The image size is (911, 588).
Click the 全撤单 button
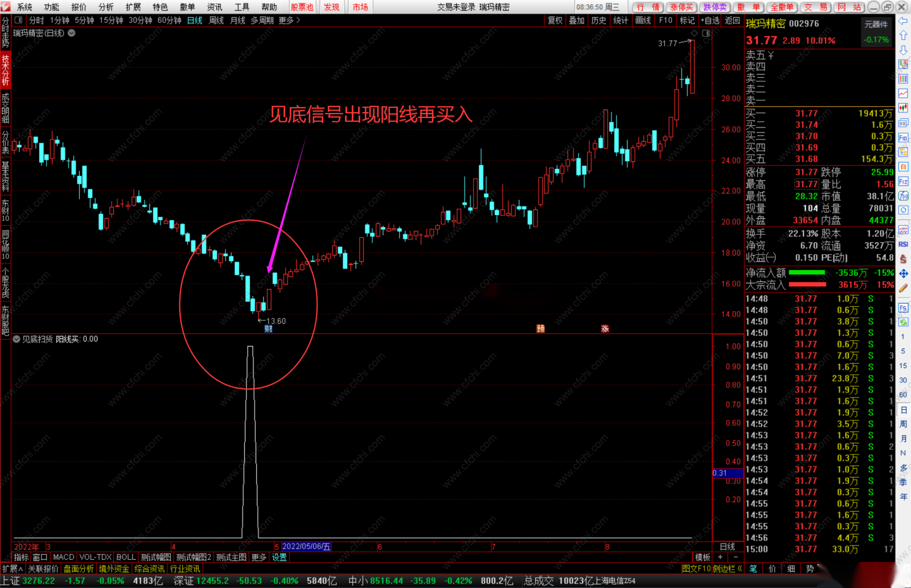(782, 7)
